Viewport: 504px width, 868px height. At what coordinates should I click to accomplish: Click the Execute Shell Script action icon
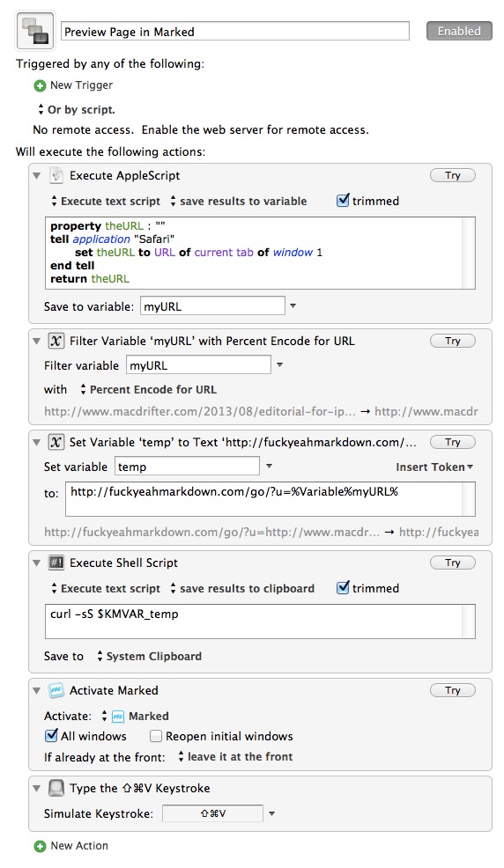(x=56, y=563)
